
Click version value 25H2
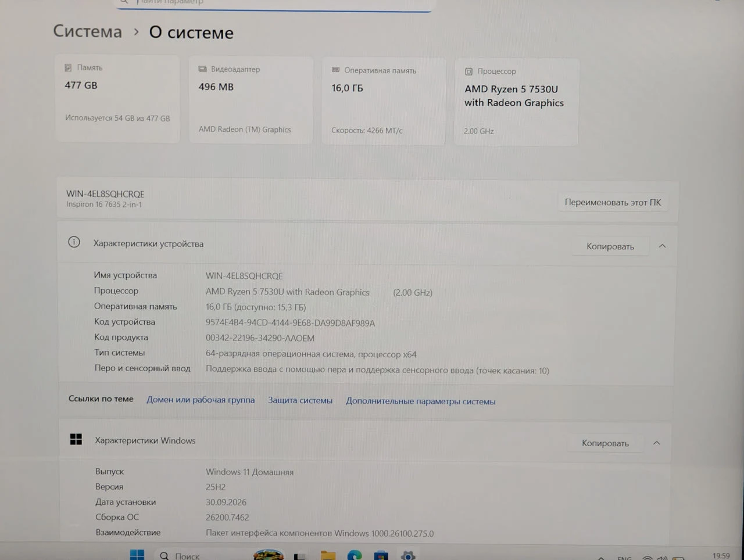(216, 487)
